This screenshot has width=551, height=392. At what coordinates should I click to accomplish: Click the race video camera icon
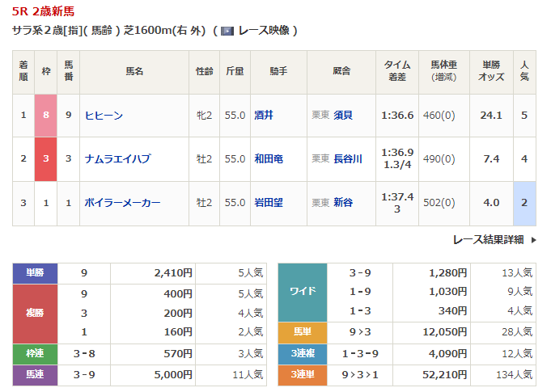point(227,31)
